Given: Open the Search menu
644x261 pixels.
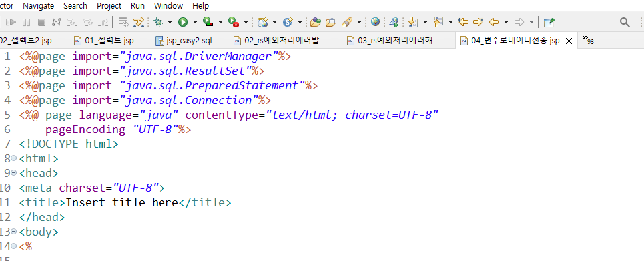Looking at the screenshot, I should tap(75, 6).
